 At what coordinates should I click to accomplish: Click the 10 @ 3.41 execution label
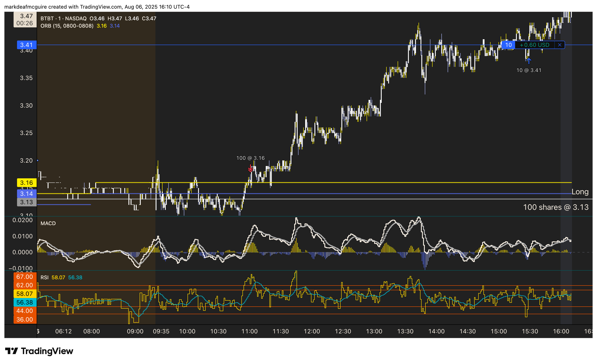click(x=529, y=70)
